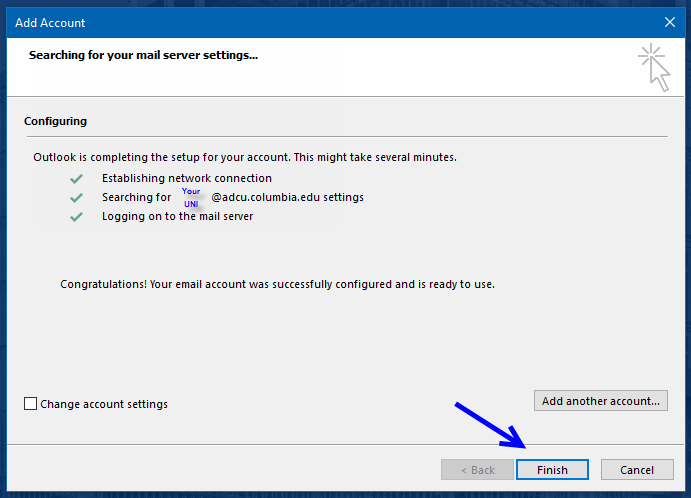Image resolution: width=691 pixels, height=498 pixels.
Task: Click the 'Configuring' section heading
Action: [56, 121]
